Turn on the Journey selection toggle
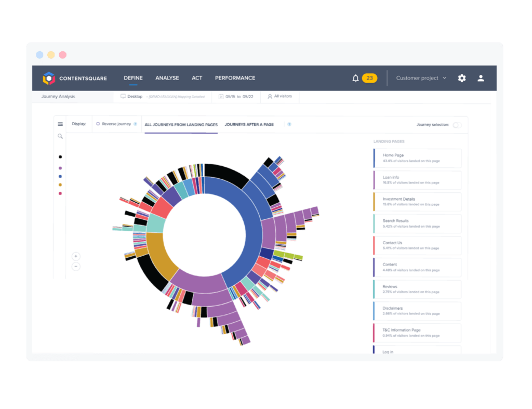 point(457,125)
